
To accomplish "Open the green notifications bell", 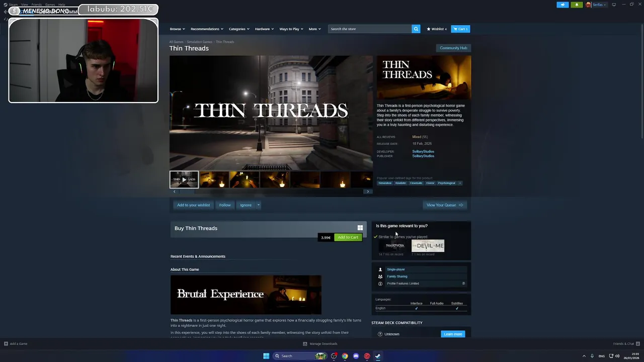I will pyautogui.click(x=577, y=5).
